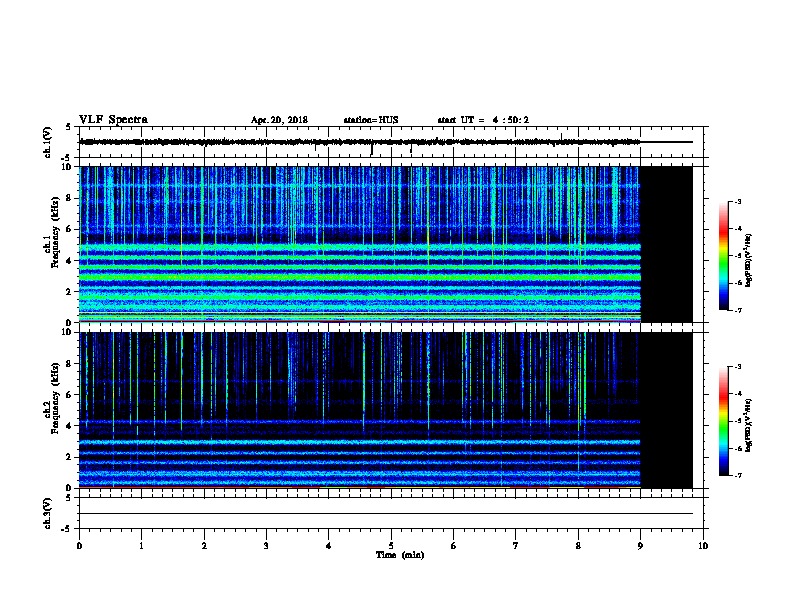Click time axis tick label "9"

click(640, 545)
